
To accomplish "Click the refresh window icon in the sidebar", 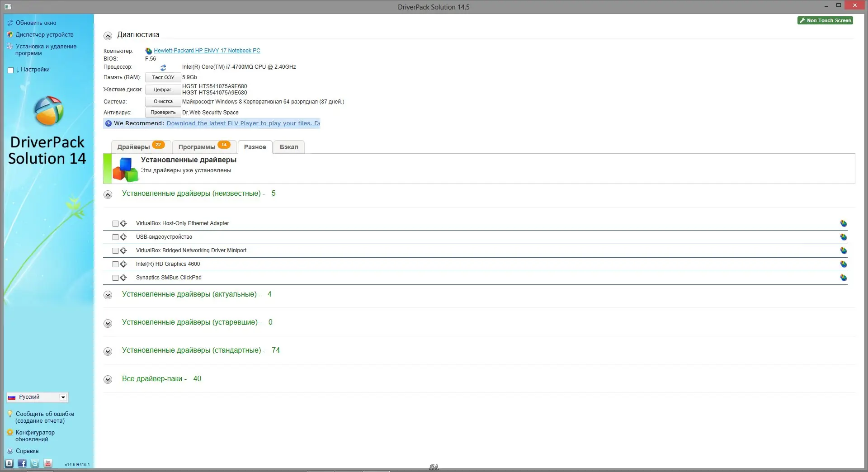I will click(x=10, y=23).
